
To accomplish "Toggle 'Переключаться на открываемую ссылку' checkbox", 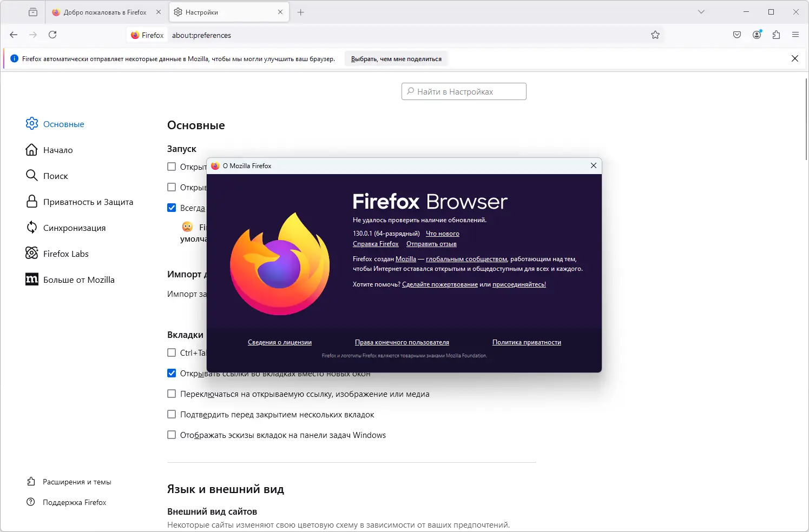I will [172, 394].
